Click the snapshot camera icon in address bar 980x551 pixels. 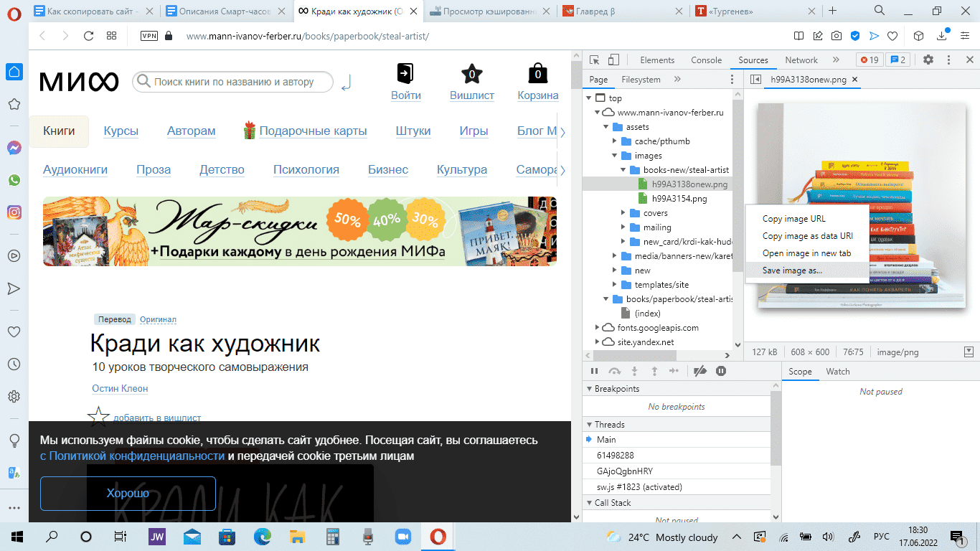[837, 36]
